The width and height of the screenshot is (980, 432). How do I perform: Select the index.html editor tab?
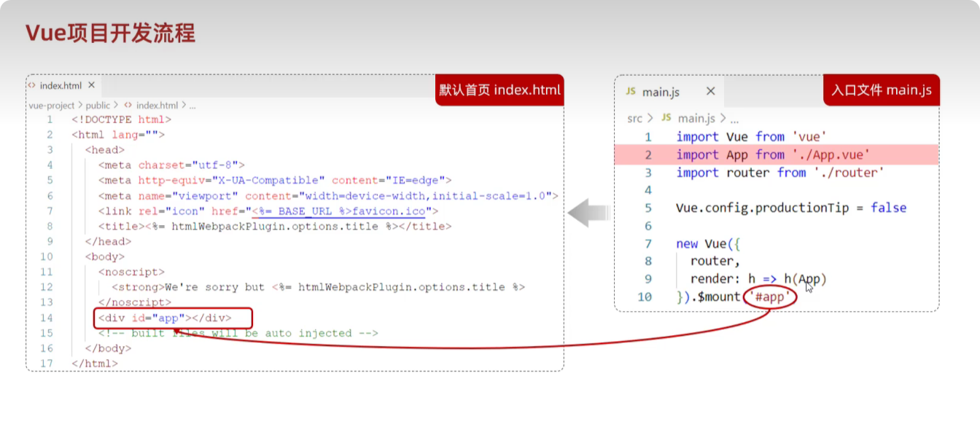(61, 85)
